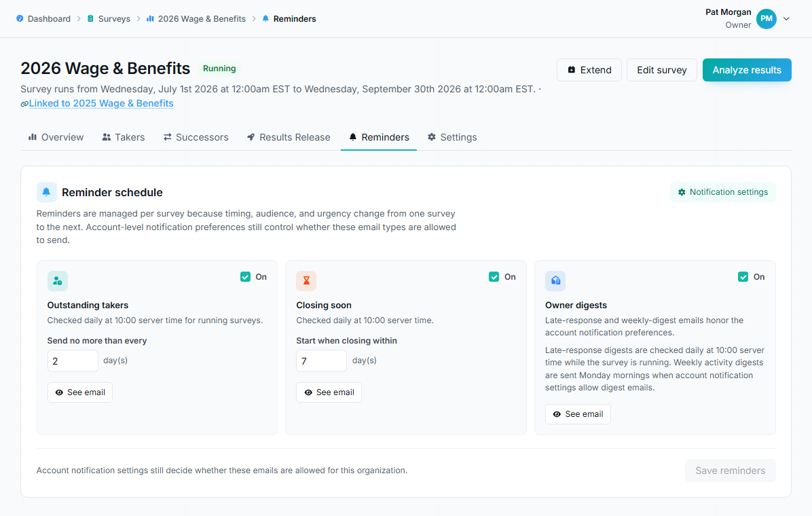This screenshot has height=516, width=812.
Task: Click the Pat Morgan name text
Action: point(728,12)
